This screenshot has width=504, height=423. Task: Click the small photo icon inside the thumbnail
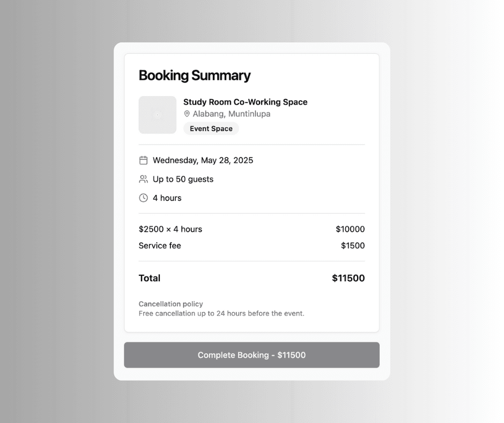[158, 114]
